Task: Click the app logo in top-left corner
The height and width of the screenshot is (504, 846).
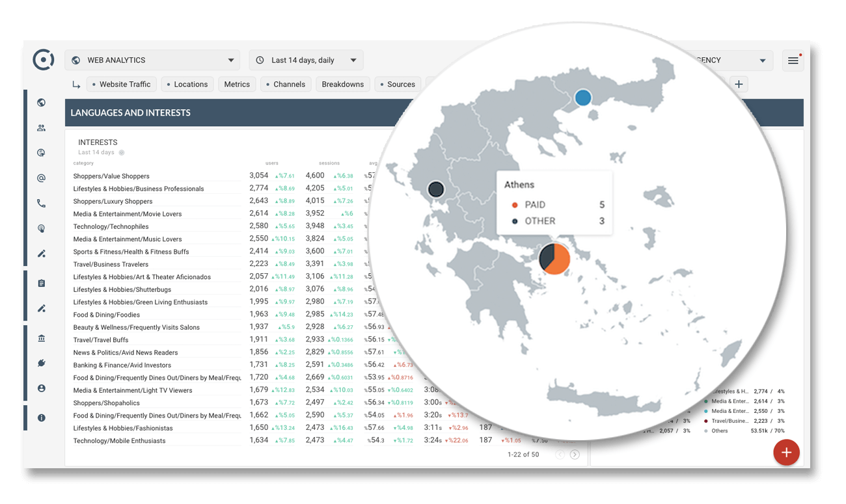Action: (44, 60)
